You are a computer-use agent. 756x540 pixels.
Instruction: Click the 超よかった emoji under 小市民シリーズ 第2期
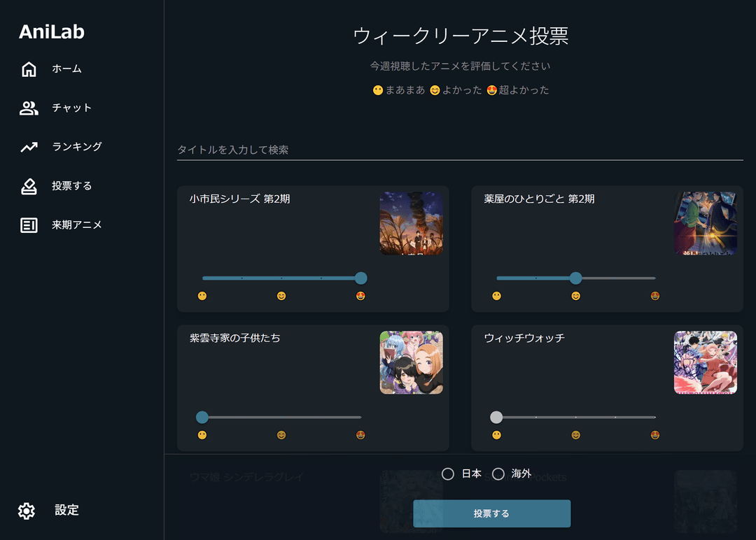360,296
